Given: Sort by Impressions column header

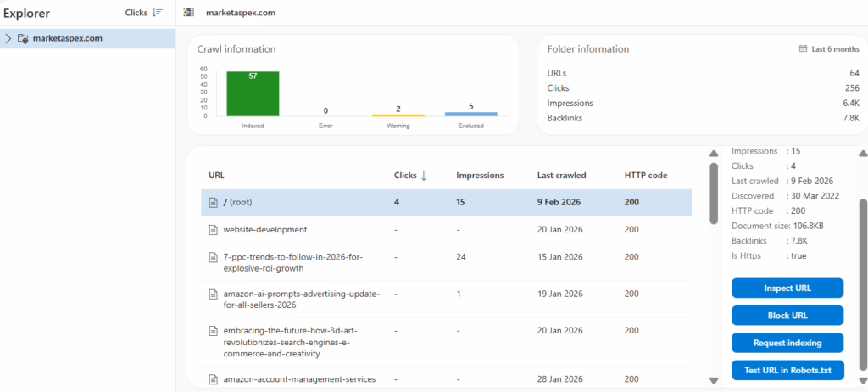Looking at the screenshot, I should click(480, 175).
